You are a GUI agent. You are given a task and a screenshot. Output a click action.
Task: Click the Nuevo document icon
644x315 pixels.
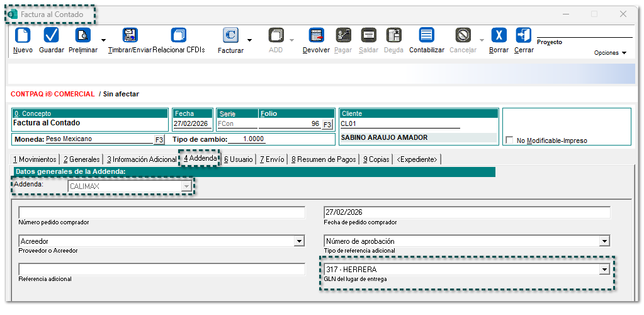coord(22,35)
